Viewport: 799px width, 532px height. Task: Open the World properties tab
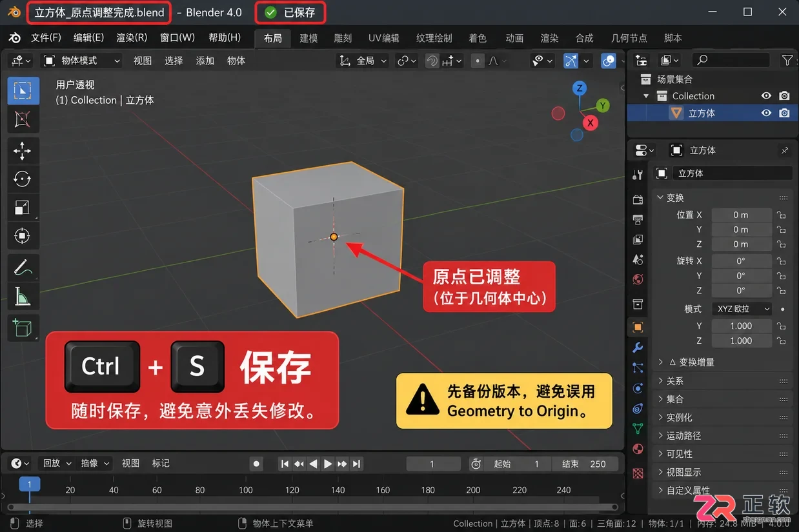click(x=638, y=279)
